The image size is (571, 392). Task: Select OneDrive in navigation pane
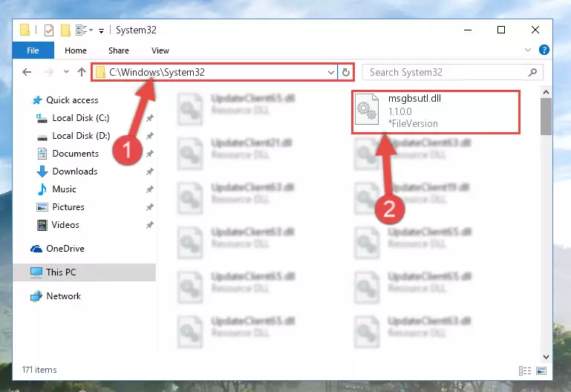tap(57, 249)
